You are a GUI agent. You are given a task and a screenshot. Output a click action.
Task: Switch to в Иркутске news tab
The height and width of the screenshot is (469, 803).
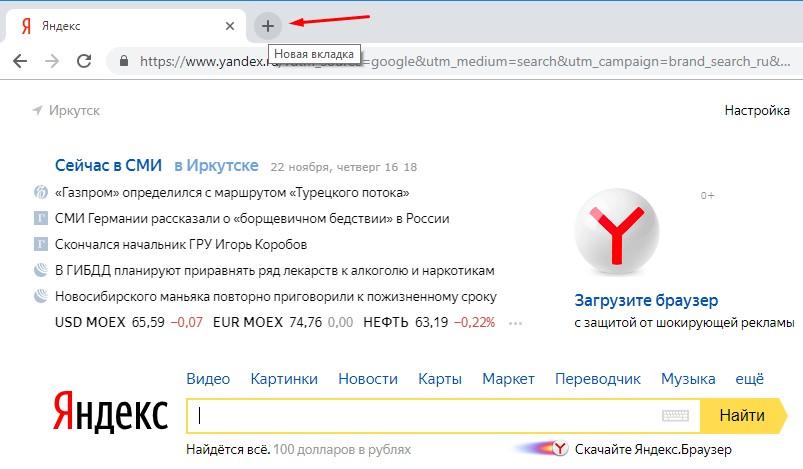pos(216,165)
